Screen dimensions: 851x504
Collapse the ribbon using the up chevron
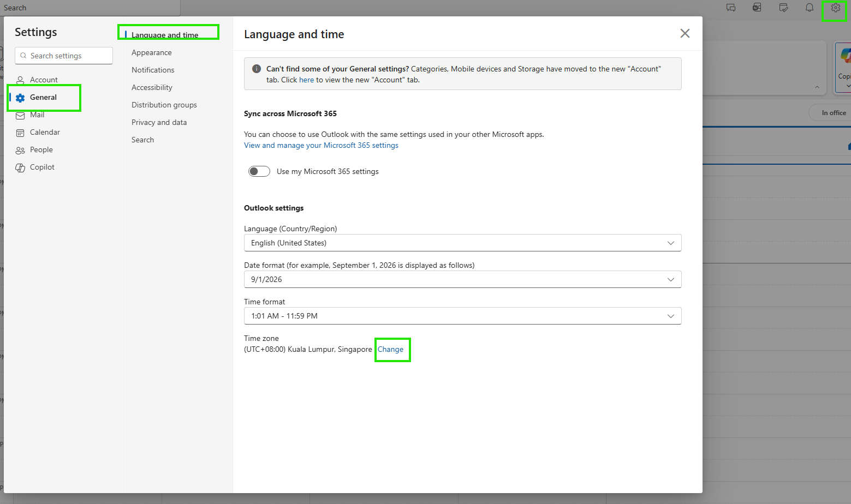tap(817, 87)
